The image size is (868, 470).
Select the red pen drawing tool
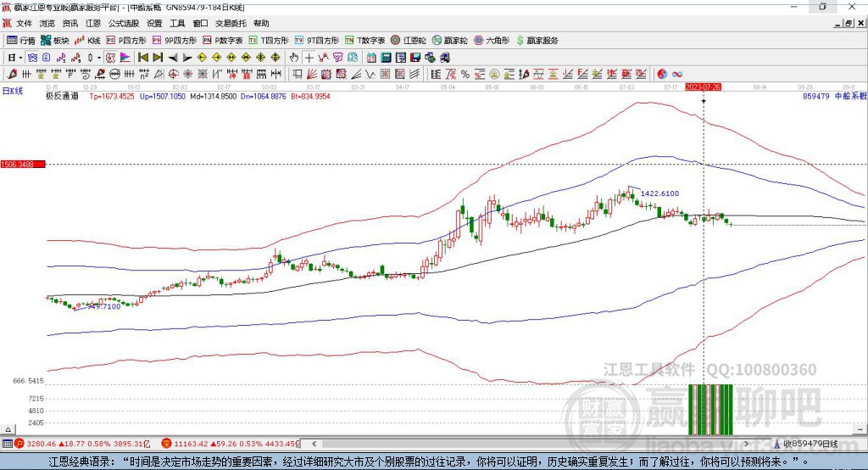(12, 75)
